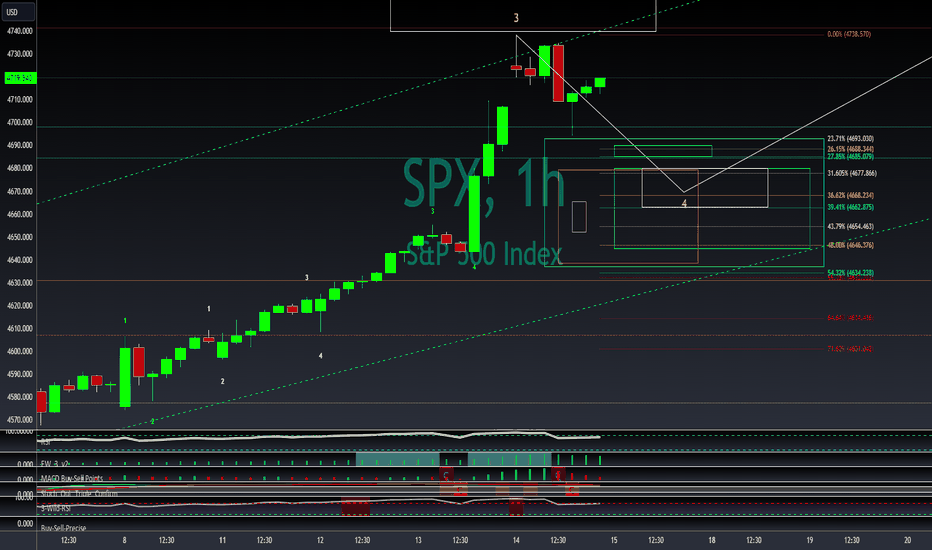Click the 4570.000 price axis label

point(20,420)
